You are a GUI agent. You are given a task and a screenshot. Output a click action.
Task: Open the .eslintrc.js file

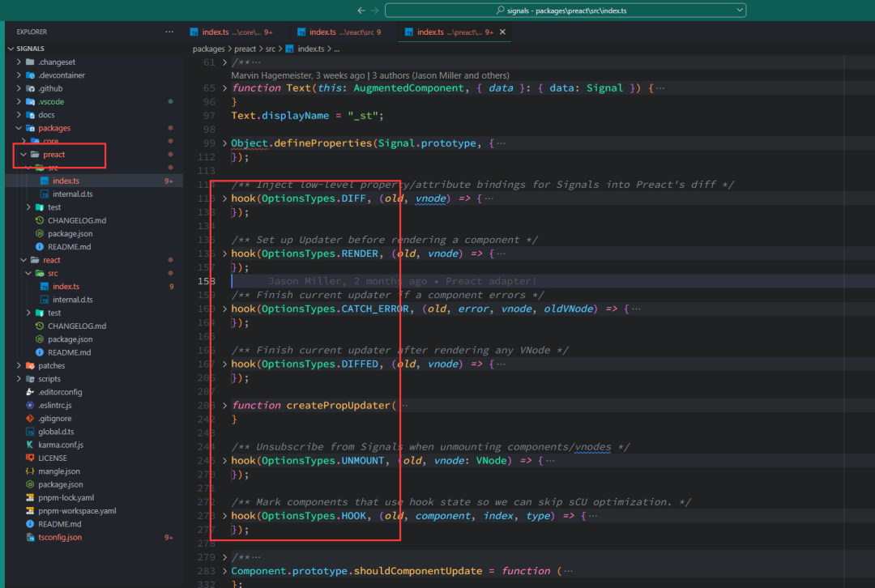point(54,406)
